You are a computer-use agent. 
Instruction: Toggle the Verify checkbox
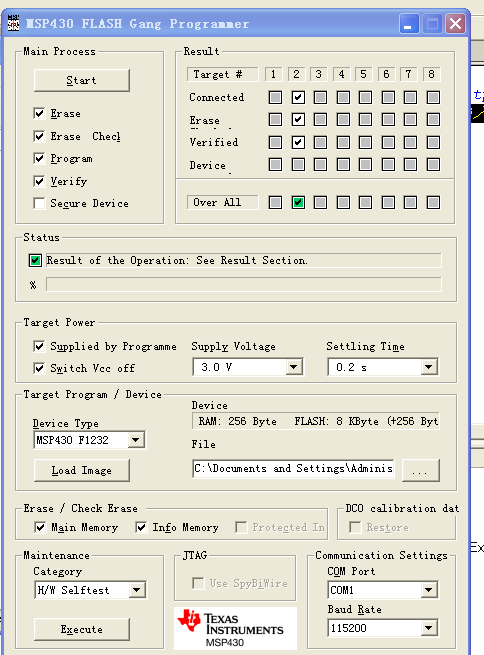39,181
